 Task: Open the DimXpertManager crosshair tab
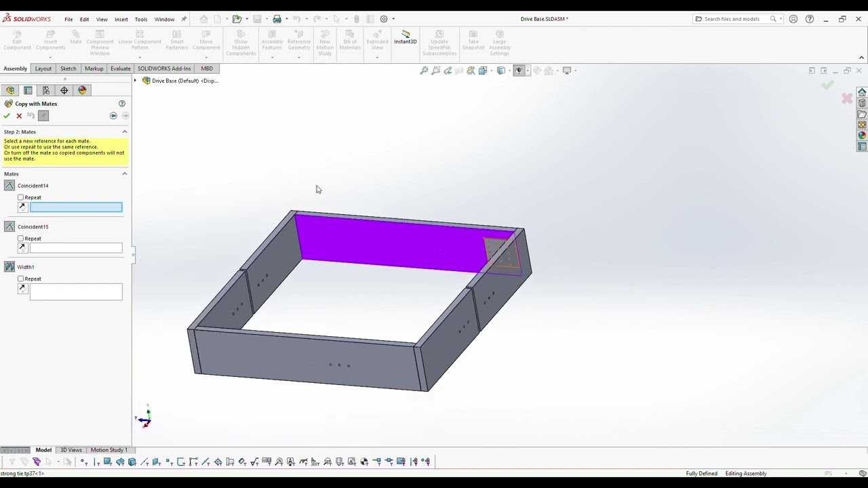(x=64, y=90)
